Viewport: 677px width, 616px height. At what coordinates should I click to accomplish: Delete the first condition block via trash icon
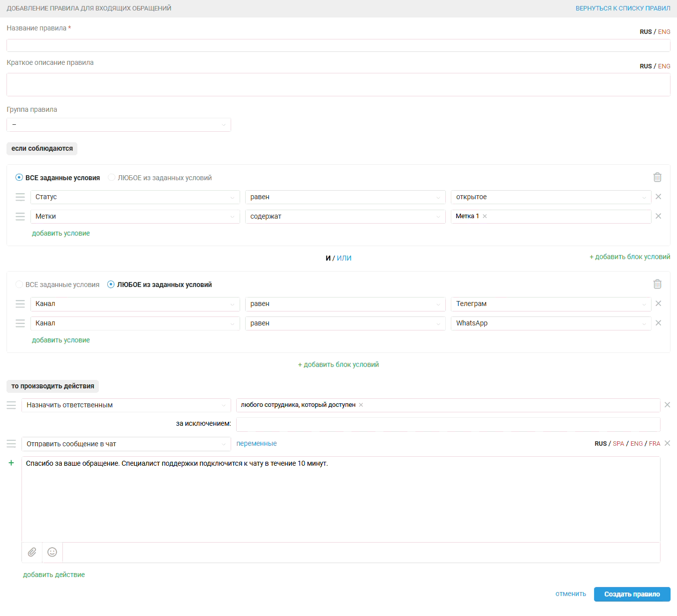[x=657, y=177]
